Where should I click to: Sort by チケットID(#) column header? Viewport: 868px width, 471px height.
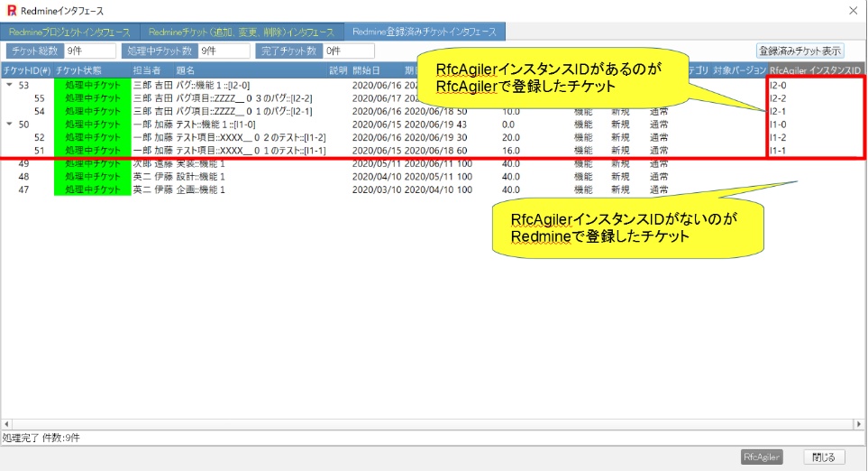pos(26,70)
